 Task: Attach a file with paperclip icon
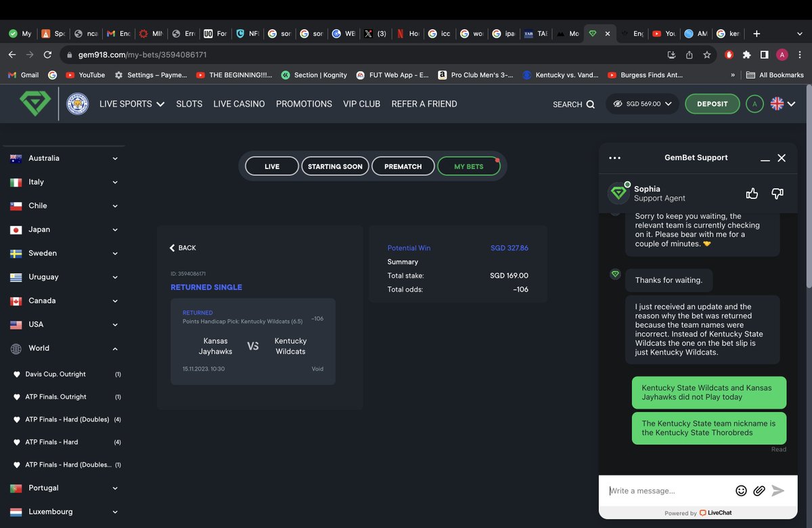[x=759, y=491]
